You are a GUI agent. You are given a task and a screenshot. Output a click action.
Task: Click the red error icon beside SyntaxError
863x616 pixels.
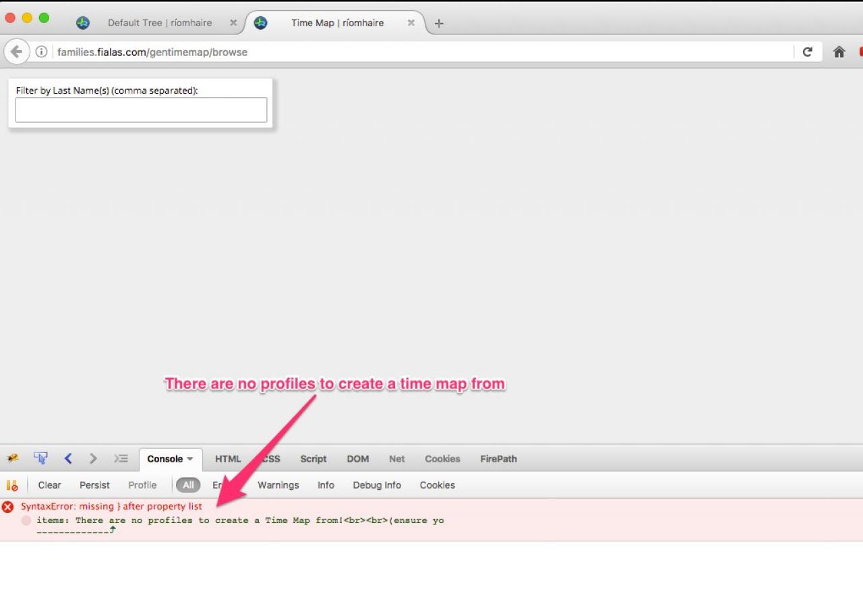[x=7, y=507]
